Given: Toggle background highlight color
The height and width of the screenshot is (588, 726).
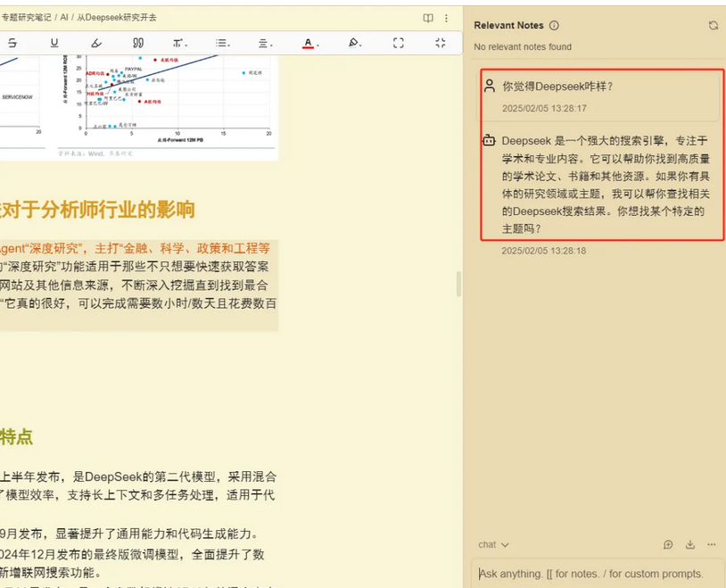Looking at the screenshot, I should pos(353,42).
